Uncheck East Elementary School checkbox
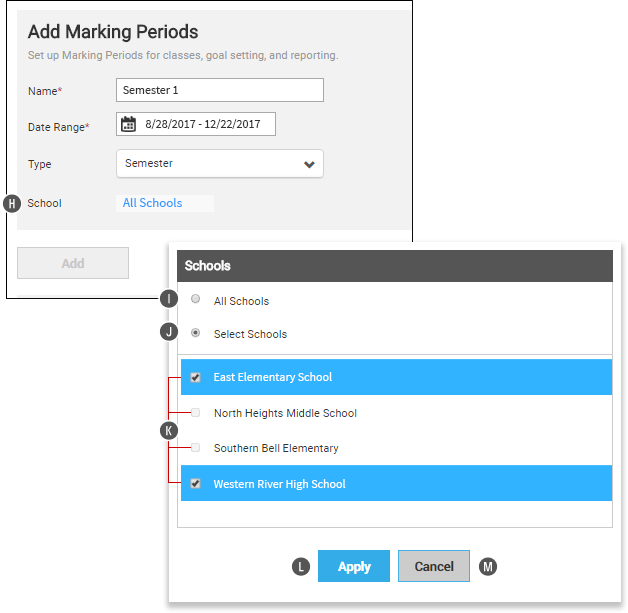The image size is (628, 613). 195,377
